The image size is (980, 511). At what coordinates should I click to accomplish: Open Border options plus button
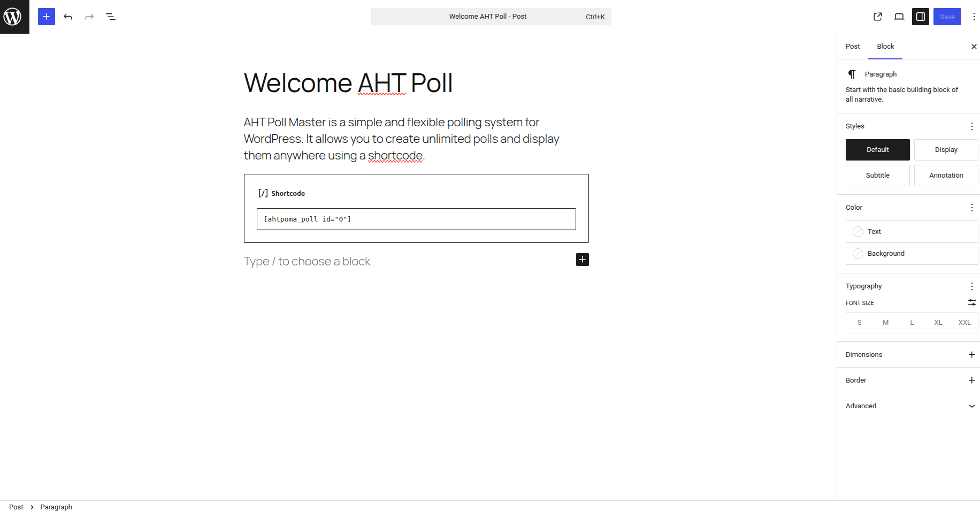coord(971,380)
